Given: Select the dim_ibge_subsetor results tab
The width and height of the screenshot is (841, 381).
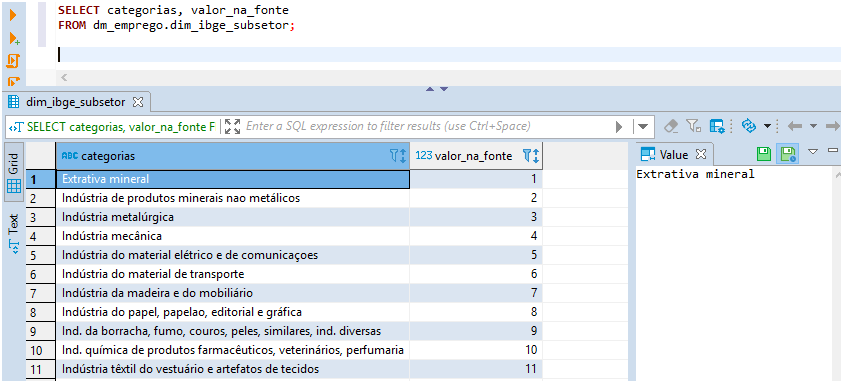Looking at the screenshot, I should pyautogui.click(x=75, y=102).
